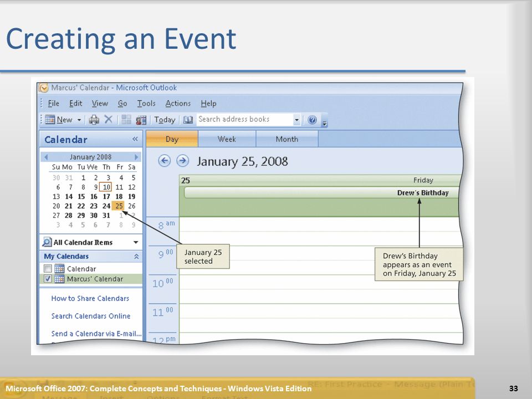Click the Print icon in toolbar
Screen dimensions: 532x399
(x=94, y=120)
